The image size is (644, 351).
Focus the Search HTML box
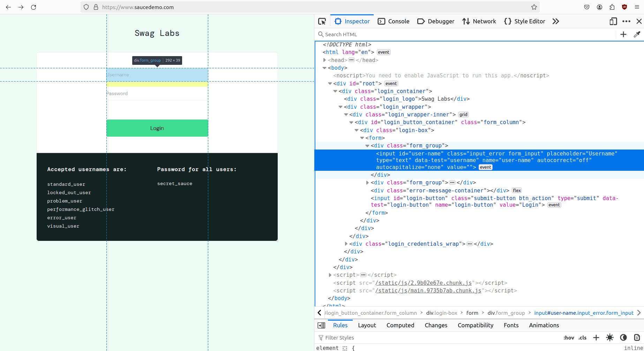click(466, 34)
